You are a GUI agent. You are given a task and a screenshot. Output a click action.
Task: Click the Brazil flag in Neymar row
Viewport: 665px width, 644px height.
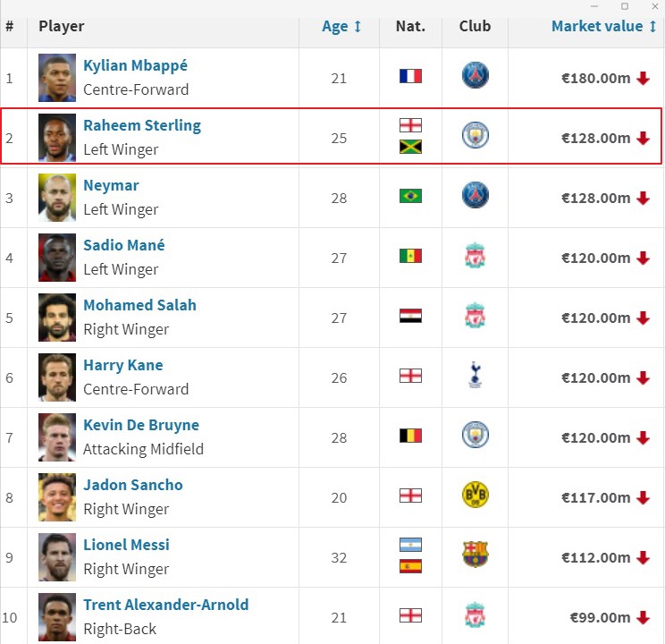pyautogui.click(x=410, y=196)
